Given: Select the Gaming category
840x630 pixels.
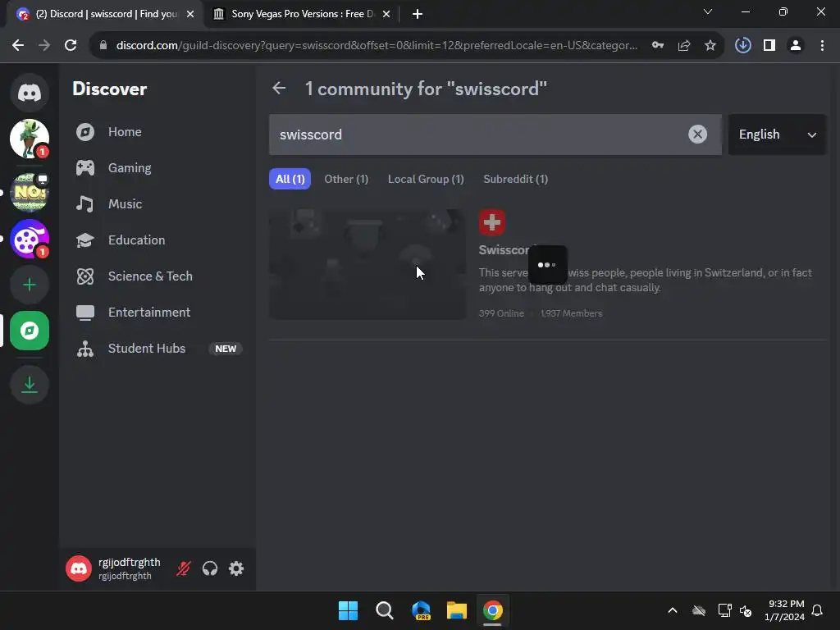Looking at the screenshot, I should 158,167.
